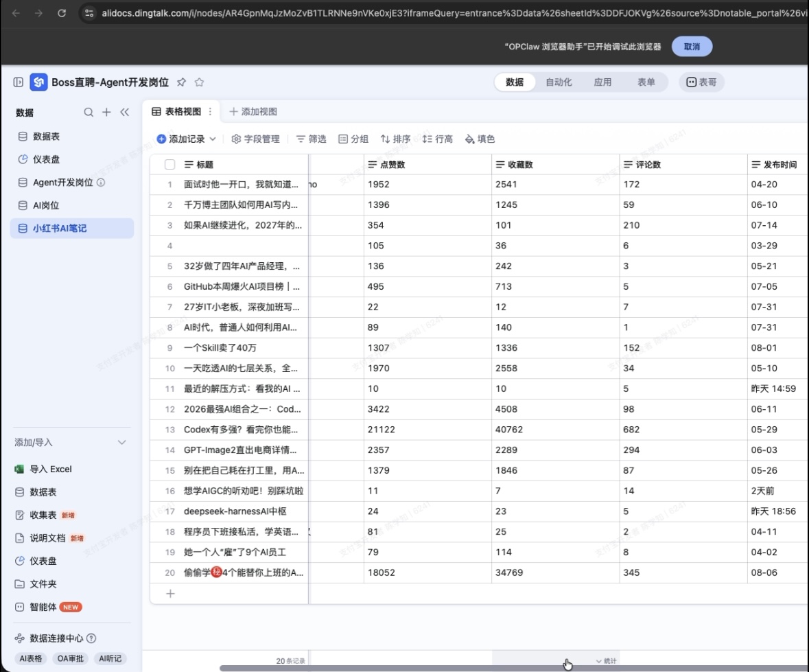The image size is (809, 672).
Task: Add a 文件夹 folder
Action: pyautogui.click(x=36, y=583)
